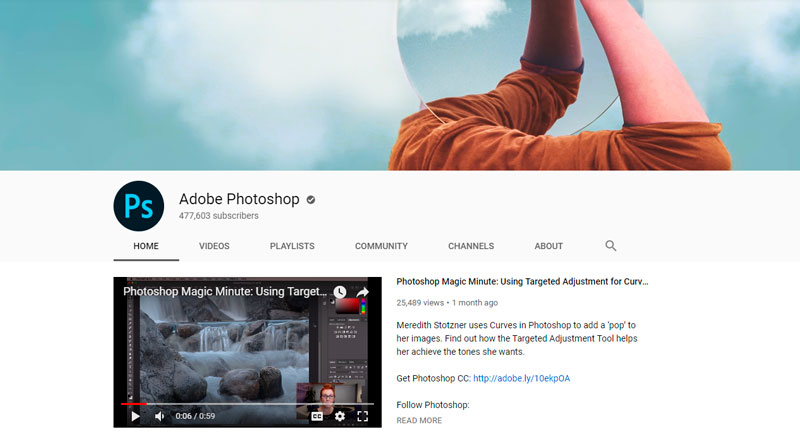Toggle closed captions with the CC button

pos(317,416)
